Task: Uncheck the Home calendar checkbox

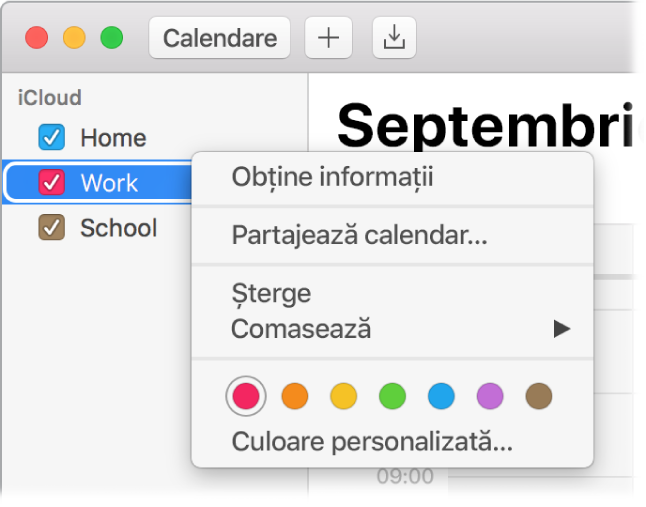Action: point(51,137)
